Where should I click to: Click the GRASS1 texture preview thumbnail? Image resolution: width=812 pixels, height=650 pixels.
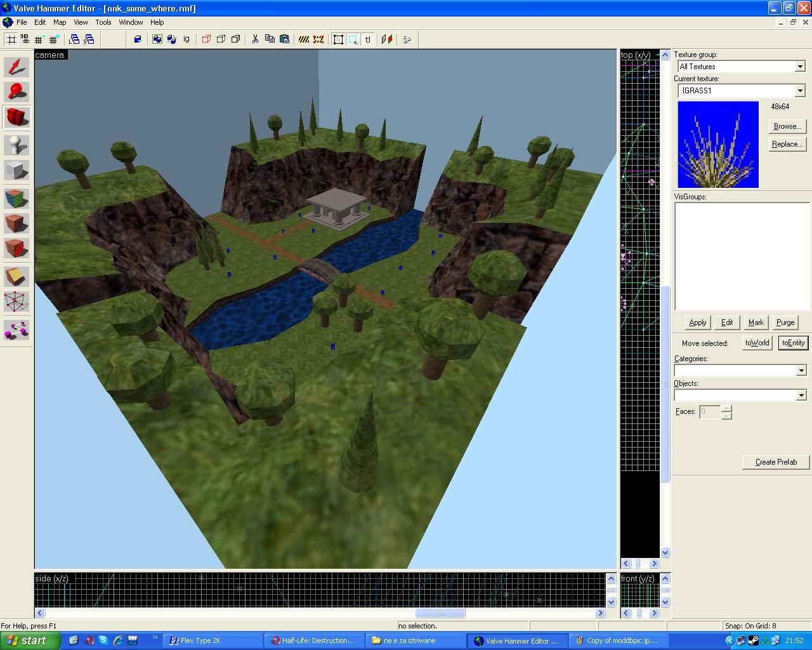(x=717, y=145)
